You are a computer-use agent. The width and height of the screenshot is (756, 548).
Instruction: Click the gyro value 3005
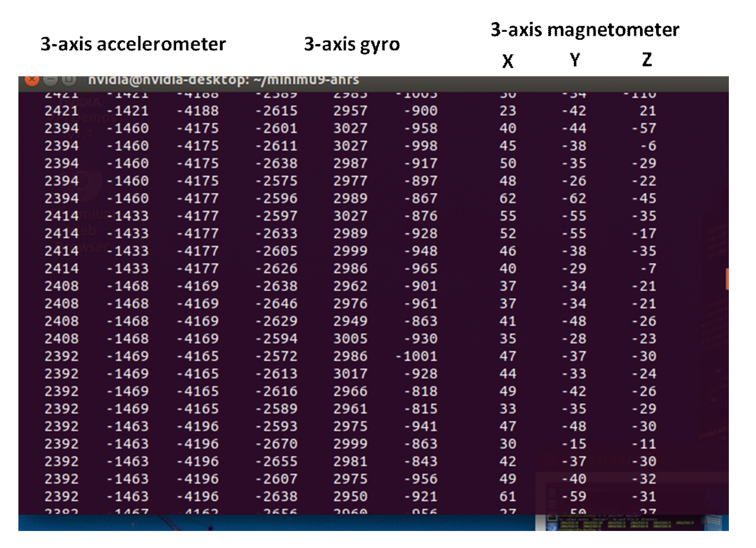point(350,339)
